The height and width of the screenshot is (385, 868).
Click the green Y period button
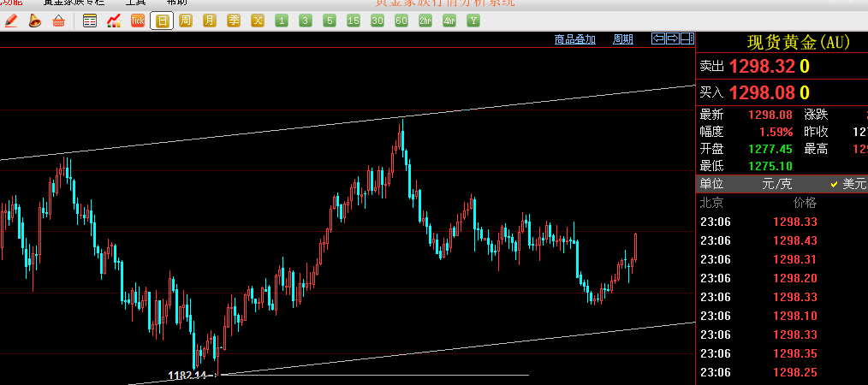473,21
